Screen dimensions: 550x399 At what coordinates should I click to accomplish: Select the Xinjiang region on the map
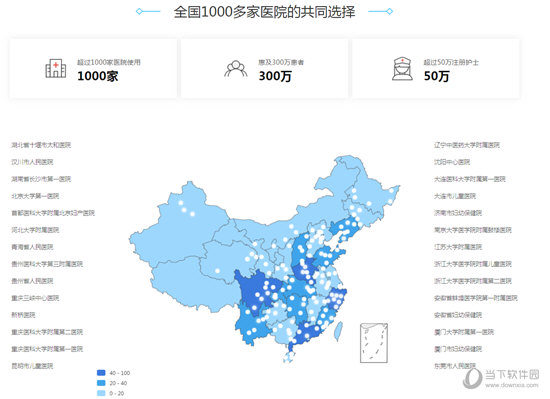181,228
